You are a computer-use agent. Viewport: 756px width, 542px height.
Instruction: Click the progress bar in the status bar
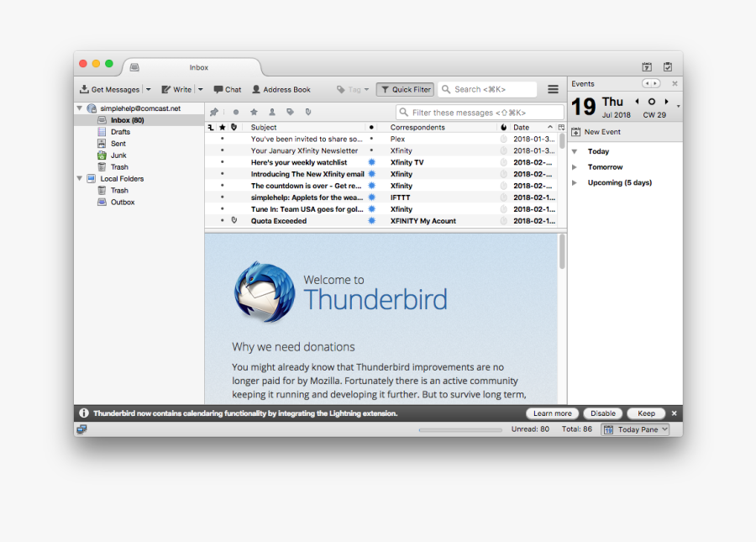click(460, 429)
